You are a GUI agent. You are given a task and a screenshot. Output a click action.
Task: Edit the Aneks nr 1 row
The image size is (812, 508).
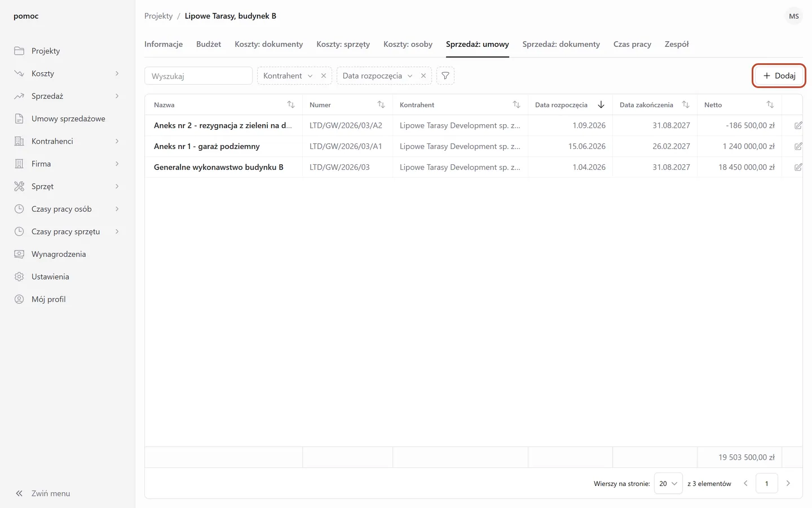[798, 146]
